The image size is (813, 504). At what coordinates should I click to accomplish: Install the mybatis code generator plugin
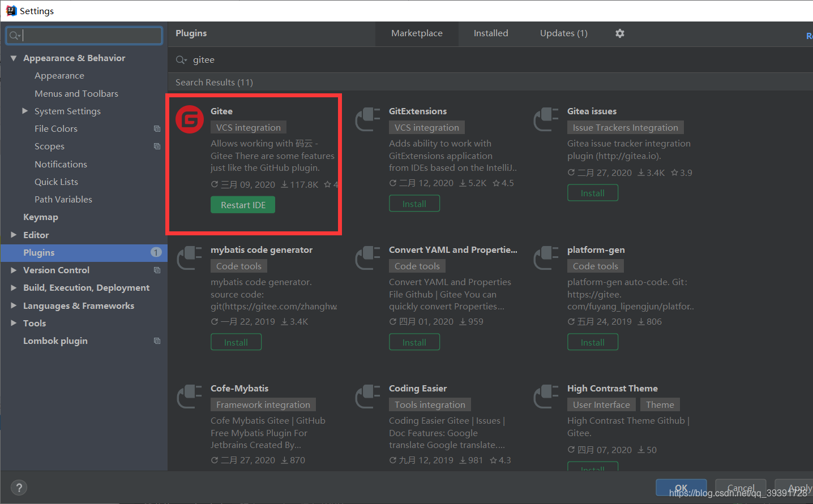click(236, 342)
